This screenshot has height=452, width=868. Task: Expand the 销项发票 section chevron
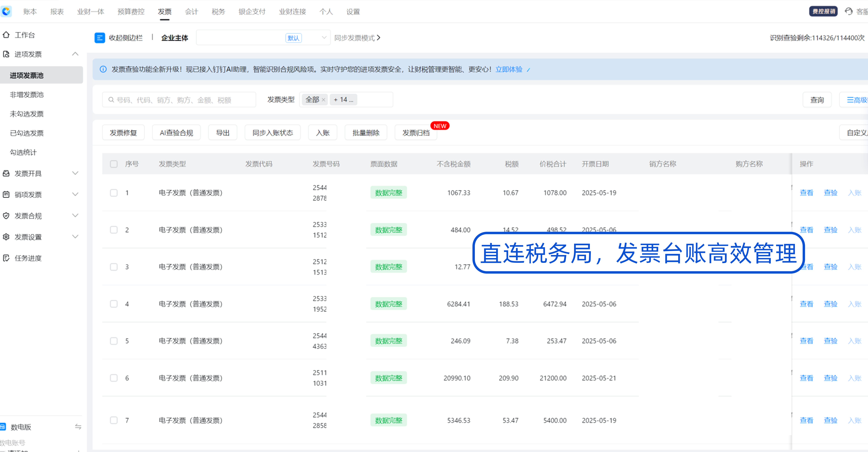(x=75, y=194)
